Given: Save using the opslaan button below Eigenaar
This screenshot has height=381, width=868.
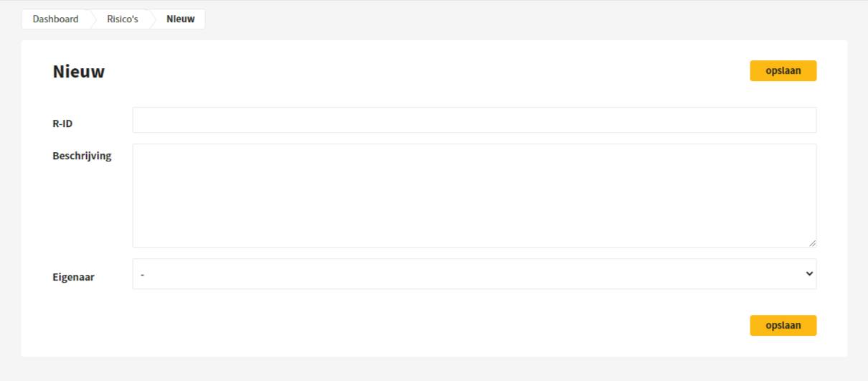Looking at the screenshot, I should 783,326.
